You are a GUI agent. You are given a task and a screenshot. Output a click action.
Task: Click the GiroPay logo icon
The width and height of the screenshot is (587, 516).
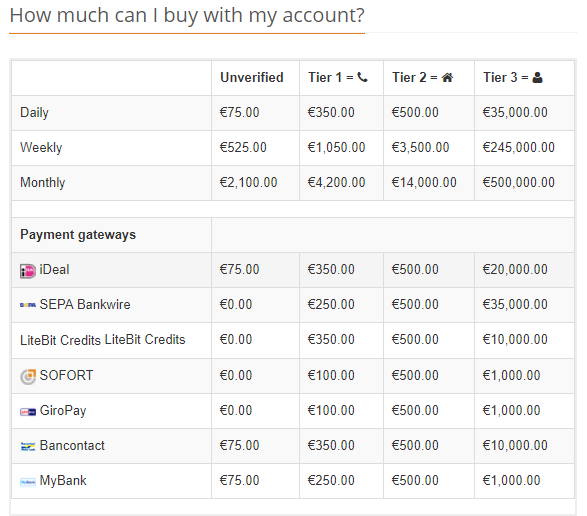coord(28,412)
